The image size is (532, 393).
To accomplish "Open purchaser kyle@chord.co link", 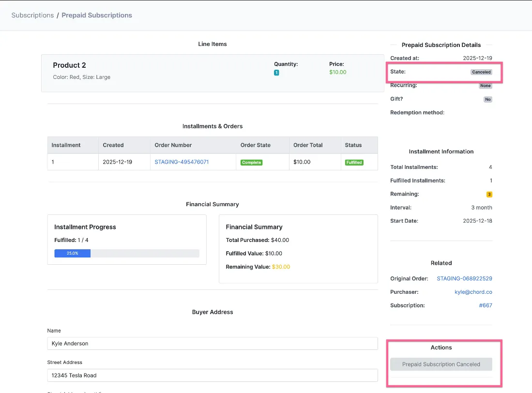I will (x=473, y=292).
